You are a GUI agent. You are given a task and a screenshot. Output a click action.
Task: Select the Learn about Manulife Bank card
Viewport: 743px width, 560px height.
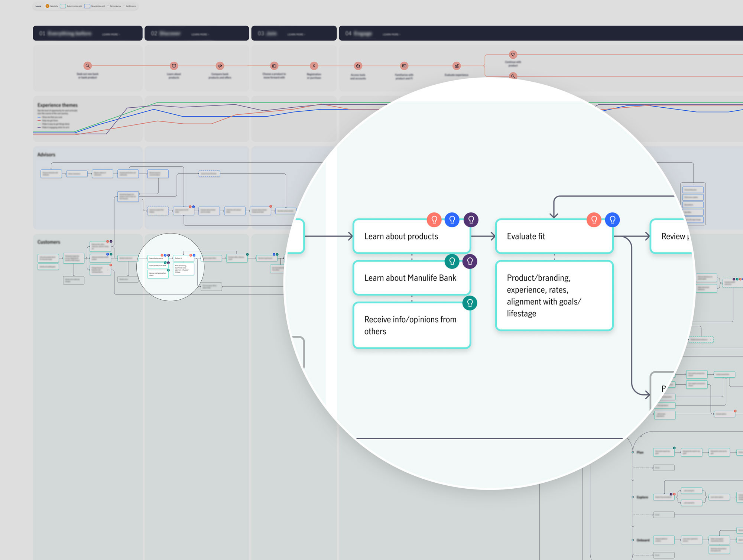tap(411, 278)
